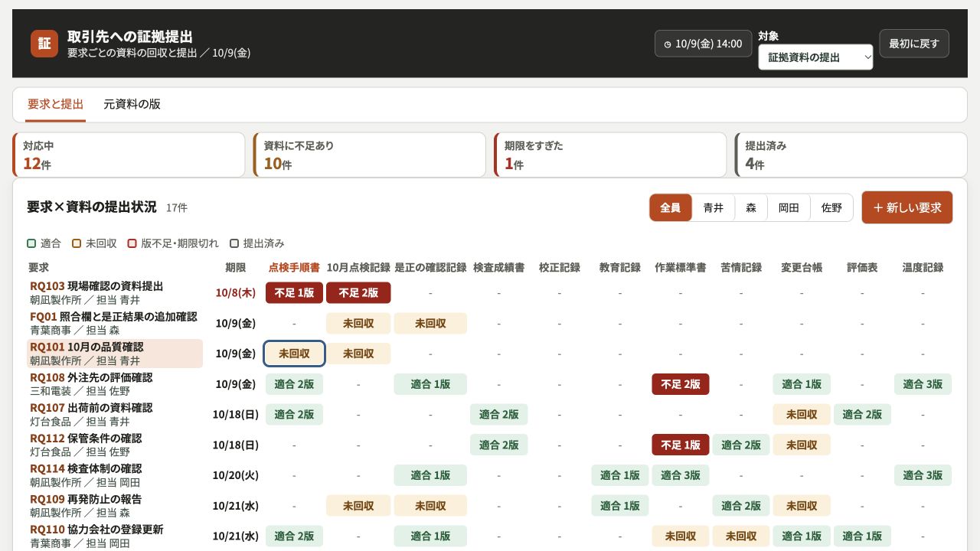This screenshot has width=980, height=551.
Task: Click the 最初に戻す button
Action: click(x=914, y=44)
